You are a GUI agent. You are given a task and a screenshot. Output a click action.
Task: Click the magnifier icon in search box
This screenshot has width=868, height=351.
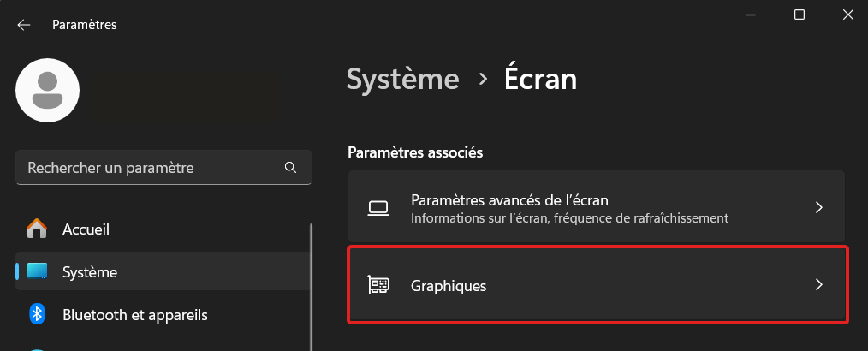(290, 167)
